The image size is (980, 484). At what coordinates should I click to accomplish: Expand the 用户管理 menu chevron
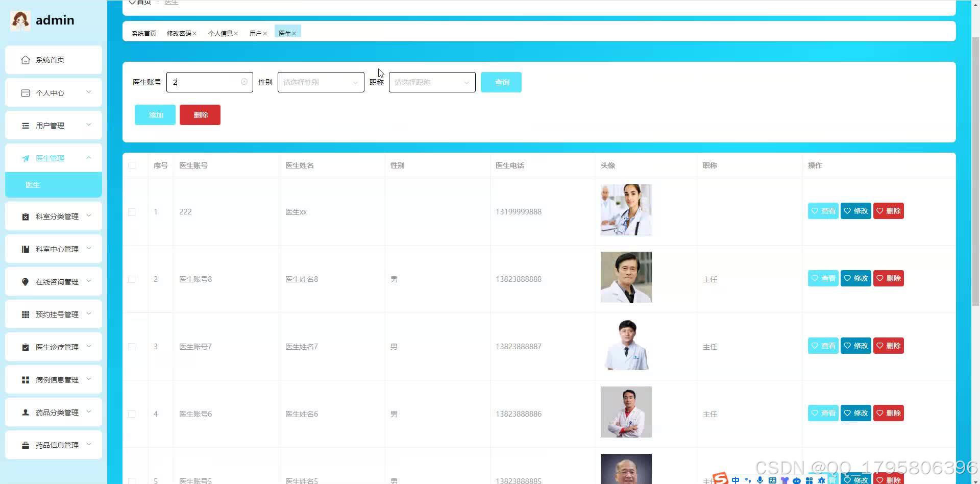pyautogui.click(x=89, y=125)
